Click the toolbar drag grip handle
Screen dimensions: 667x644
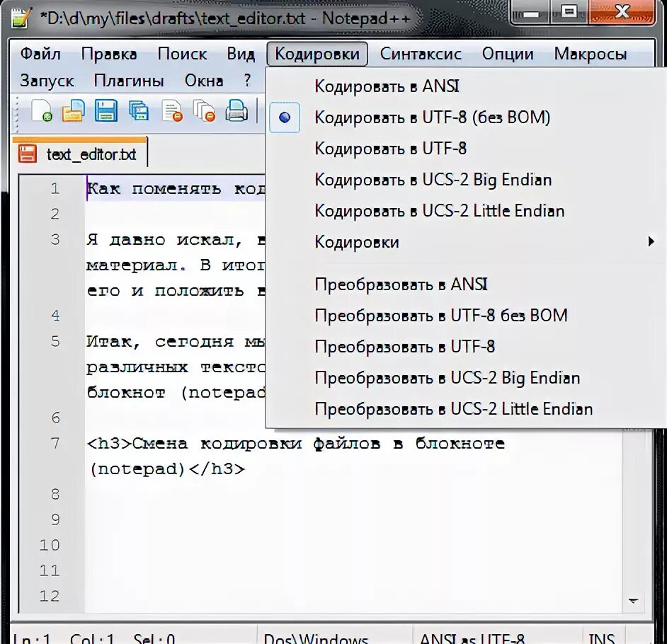(x=17, y=113)
